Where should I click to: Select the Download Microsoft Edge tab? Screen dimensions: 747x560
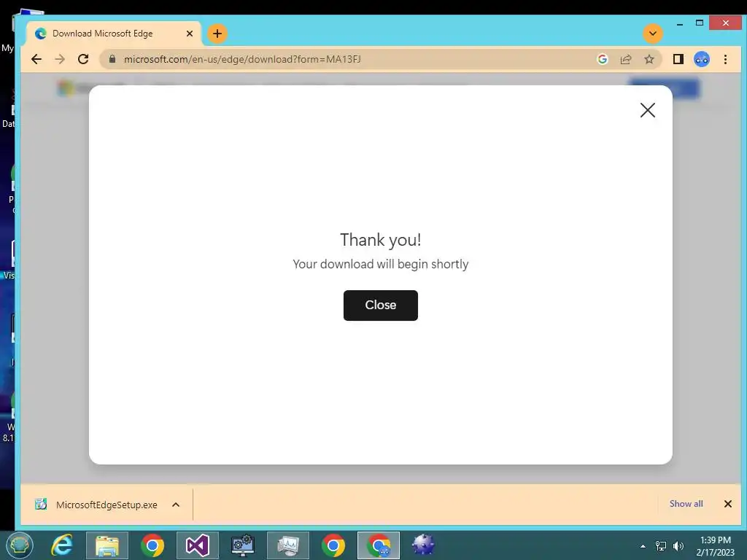point(115,34)
